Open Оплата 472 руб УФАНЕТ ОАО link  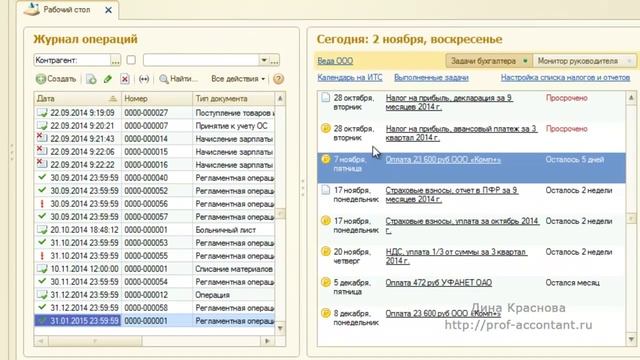[438, 283]
